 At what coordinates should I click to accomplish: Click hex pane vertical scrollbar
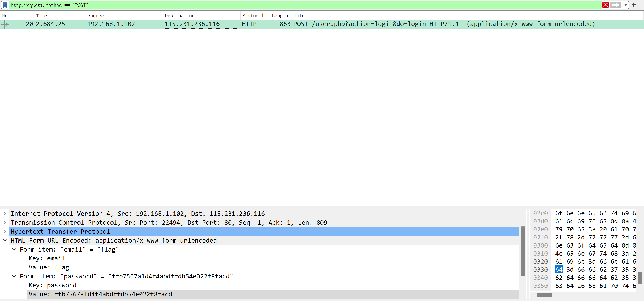tap(640, 278)
